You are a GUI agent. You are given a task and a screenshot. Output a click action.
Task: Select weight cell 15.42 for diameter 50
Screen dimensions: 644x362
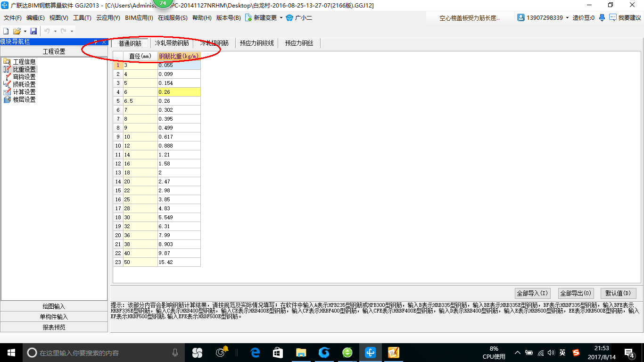pos(179,262)
